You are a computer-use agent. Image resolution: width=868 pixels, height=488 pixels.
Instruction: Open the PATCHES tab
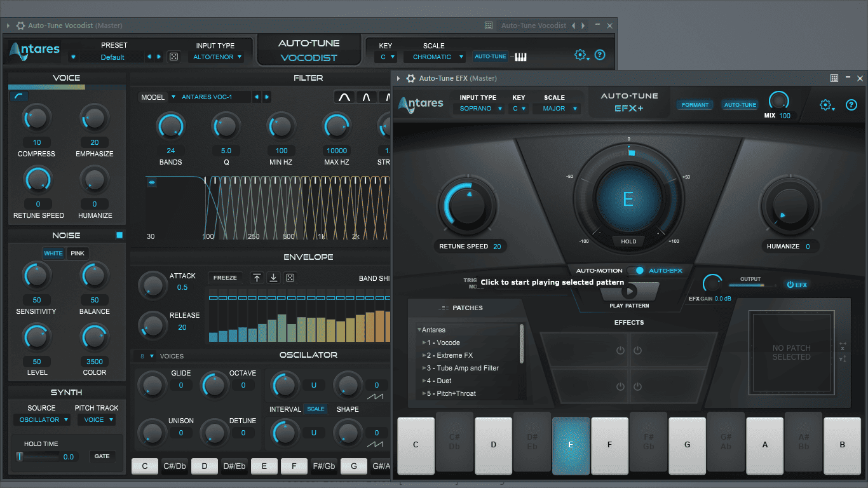point(461,308)
